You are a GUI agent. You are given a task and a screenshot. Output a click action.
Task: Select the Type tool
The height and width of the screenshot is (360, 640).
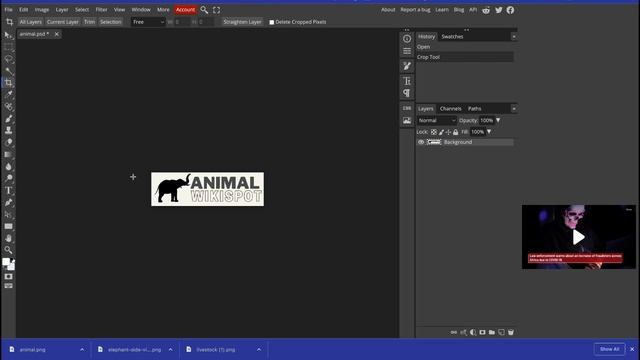pos(8,190)
